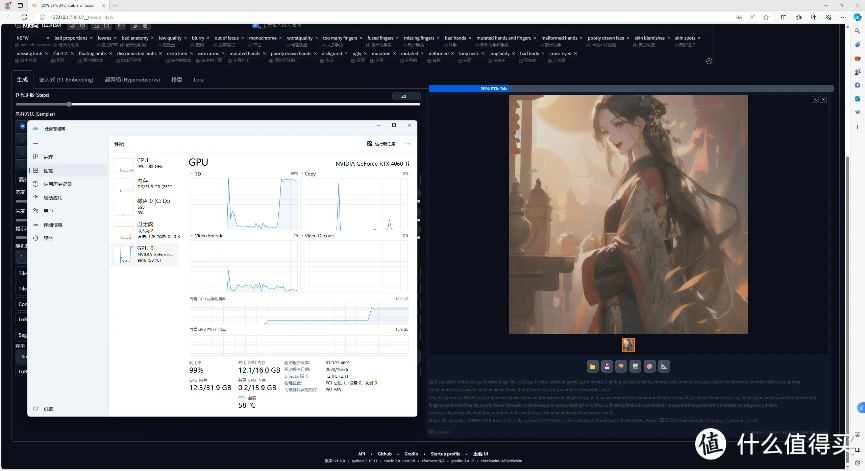Open the Edge sidebar search icon

click(857, 31)
